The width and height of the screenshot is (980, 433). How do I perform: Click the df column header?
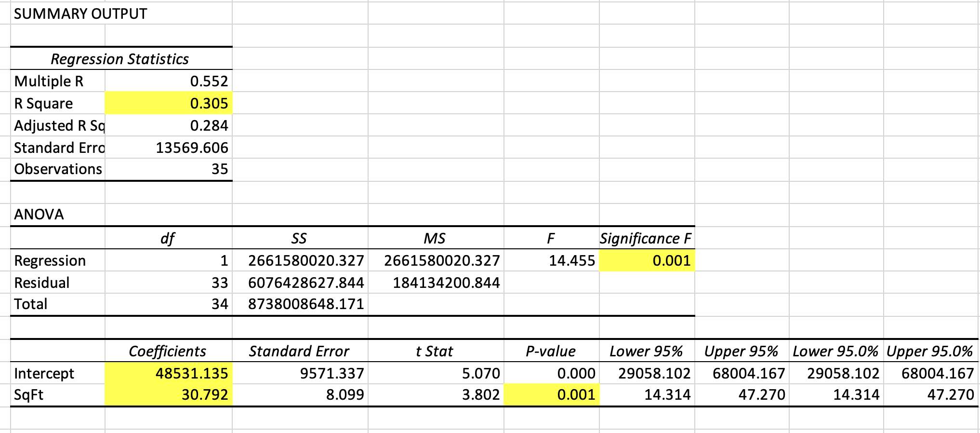click(x=169, y=238)
